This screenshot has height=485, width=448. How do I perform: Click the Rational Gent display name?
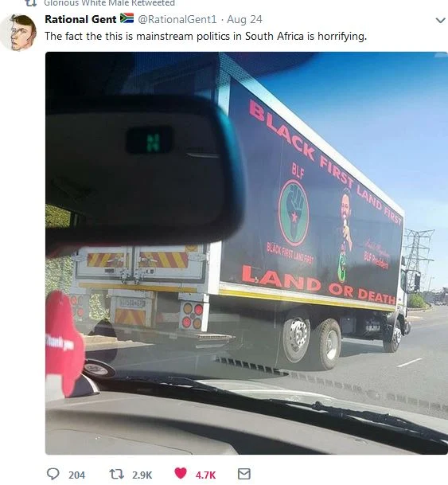80,19
